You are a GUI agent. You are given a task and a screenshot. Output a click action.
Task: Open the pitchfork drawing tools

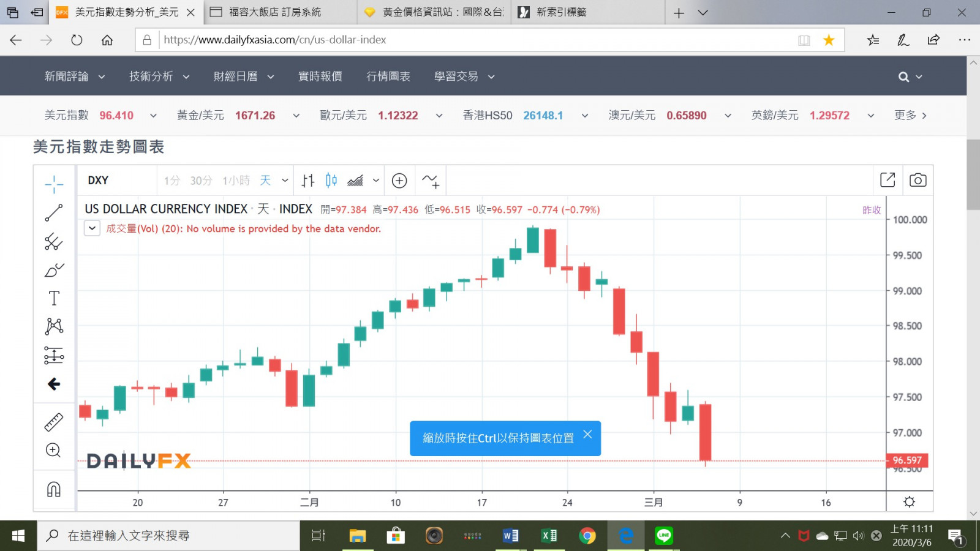tap(54, 242)
